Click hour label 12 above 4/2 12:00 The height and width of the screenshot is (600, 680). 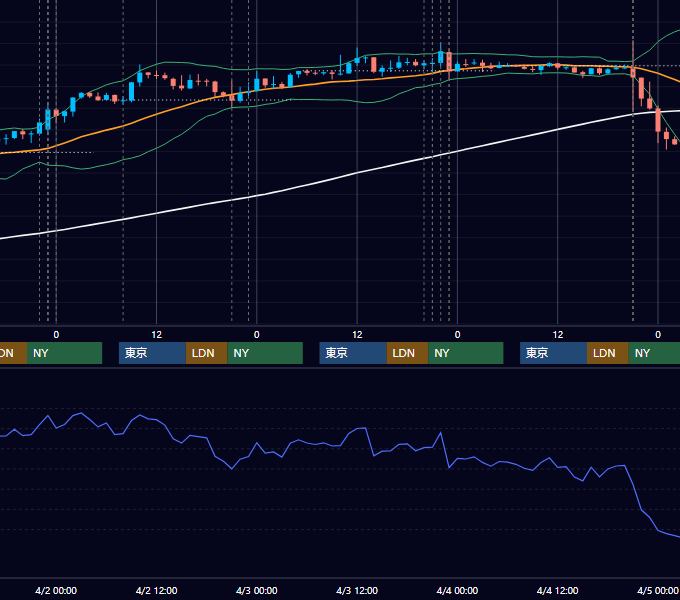[157, 335]
